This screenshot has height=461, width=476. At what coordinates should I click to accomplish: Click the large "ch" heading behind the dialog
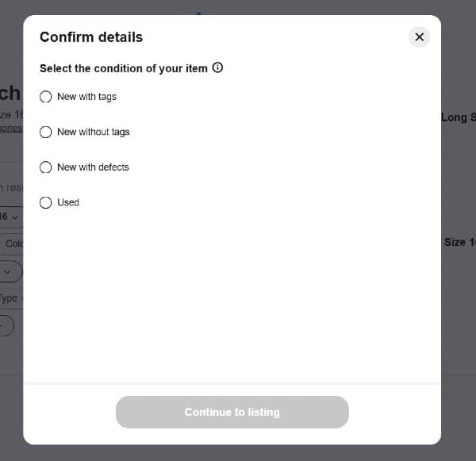point(10,93)
